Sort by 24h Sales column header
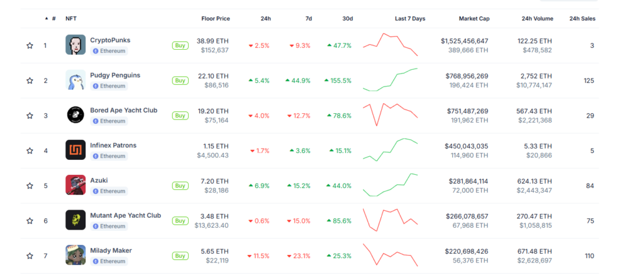Screen dimensions: 644x275 click(582, 18)
